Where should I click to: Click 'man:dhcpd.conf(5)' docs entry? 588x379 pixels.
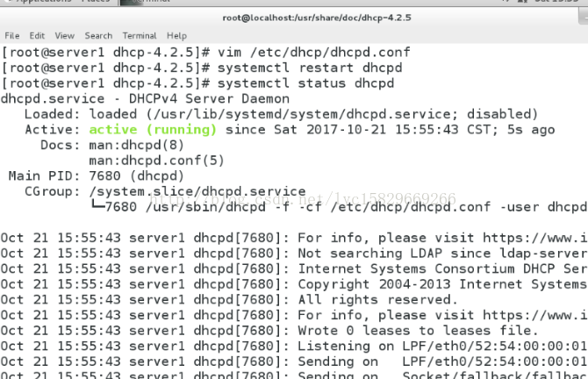tap(156, 161)
